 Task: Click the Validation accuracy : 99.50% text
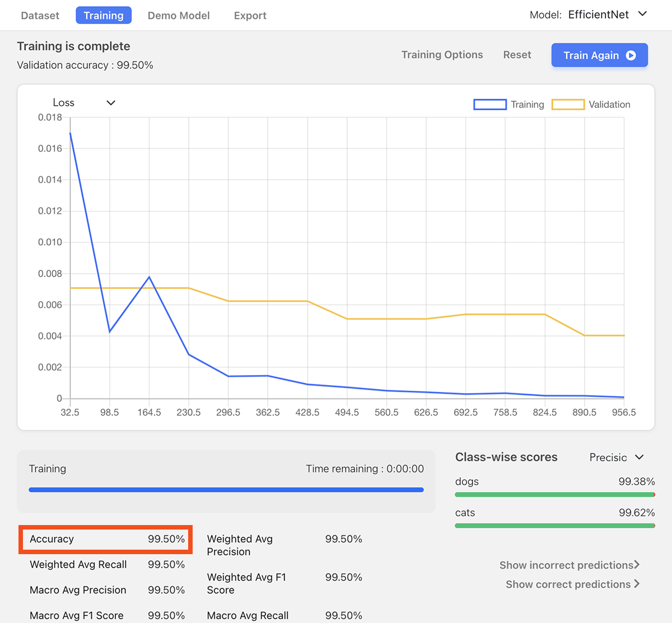[x=85, y=65]
